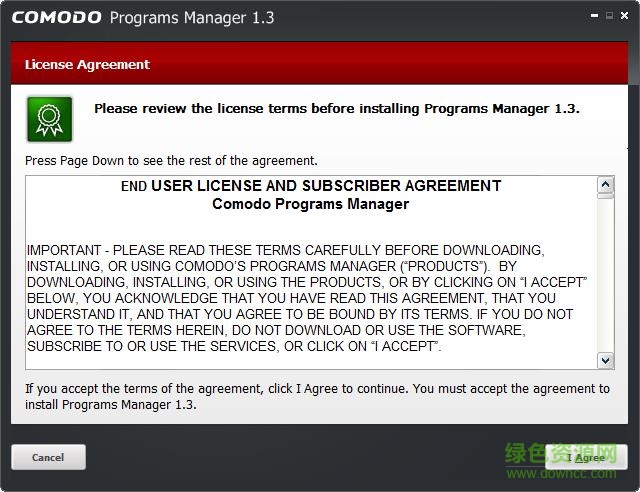
Task: Minimize the Comodo installer window
Action: (594, 16)
